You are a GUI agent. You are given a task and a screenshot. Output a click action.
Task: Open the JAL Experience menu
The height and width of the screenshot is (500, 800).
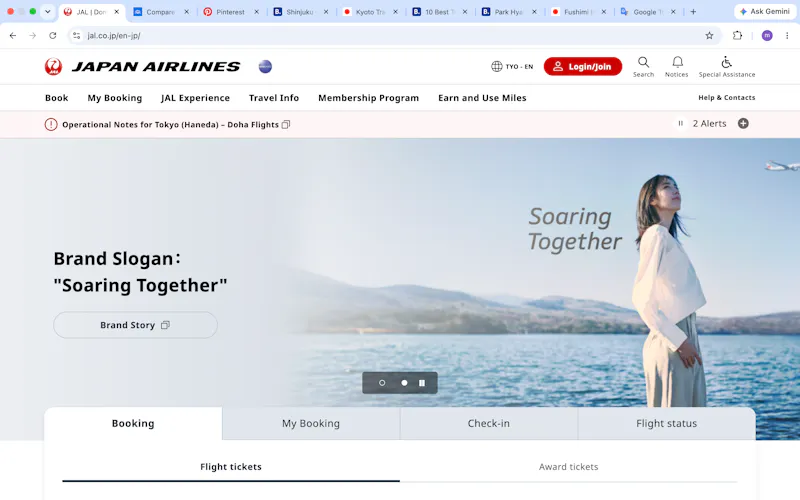click(x=195, y=98)
